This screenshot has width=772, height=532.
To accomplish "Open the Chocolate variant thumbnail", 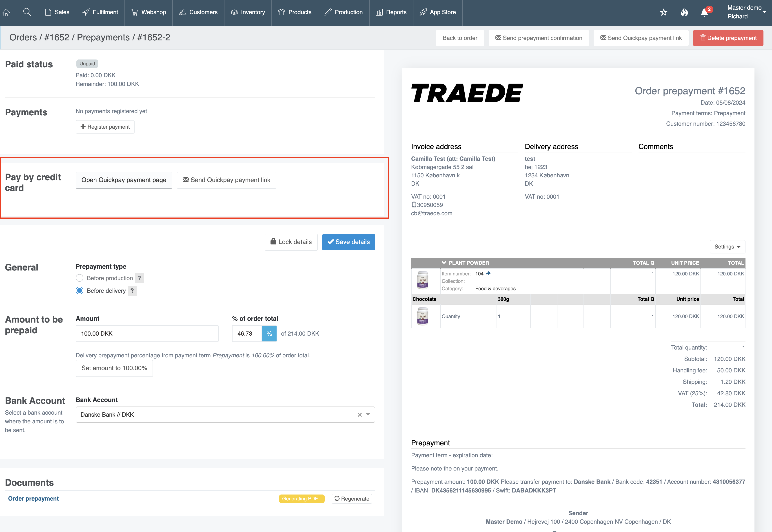I will (423, 316).
